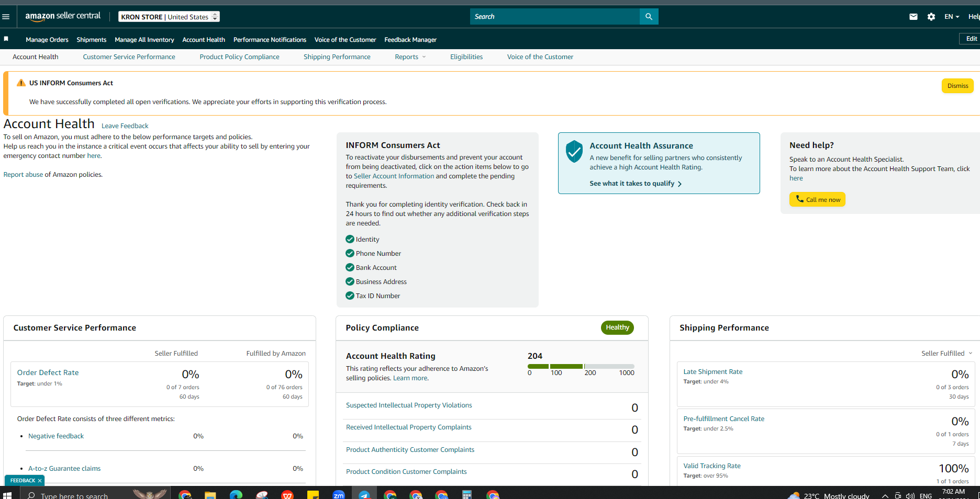
Task: Open the KRON STORE marketplace selector
Action: pos(169,17)
